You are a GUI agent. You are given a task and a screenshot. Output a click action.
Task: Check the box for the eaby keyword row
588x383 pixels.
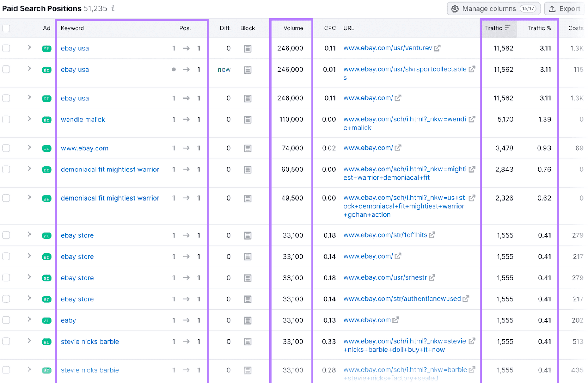[6, 320]
